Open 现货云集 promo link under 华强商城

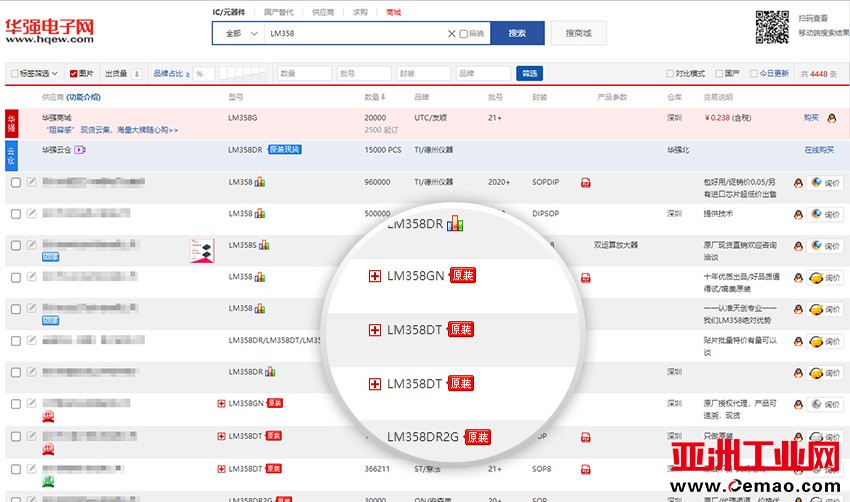tap(112, 130)
